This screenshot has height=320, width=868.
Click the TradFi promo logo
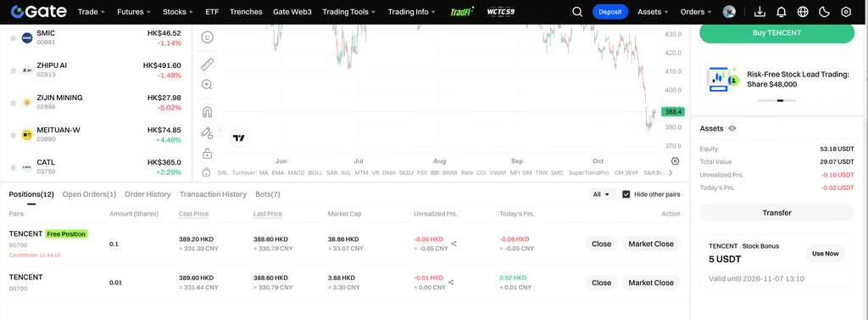coord(462,12)
